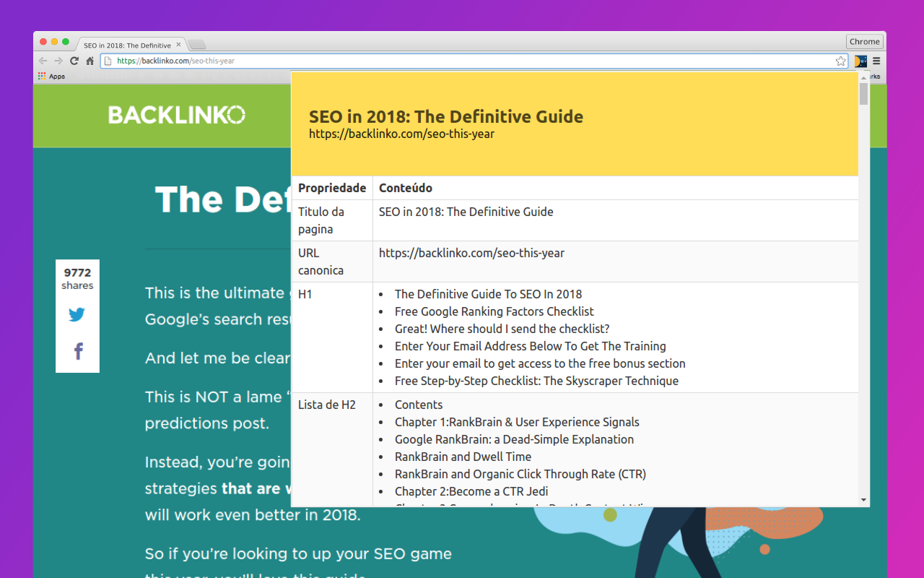The height and width of the screenshot is (578, 924).
Task: Click the URL canonica row label
Action: [x=321, y=262]
